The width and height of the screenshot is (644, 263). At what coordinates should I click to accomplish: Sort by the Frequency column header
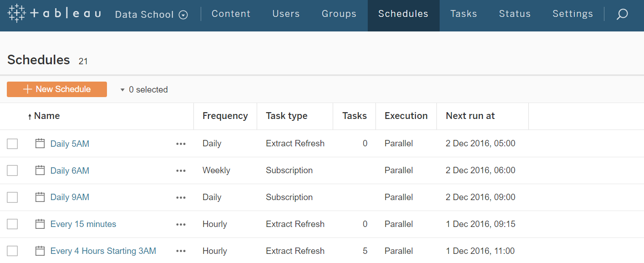pos(225,116)
